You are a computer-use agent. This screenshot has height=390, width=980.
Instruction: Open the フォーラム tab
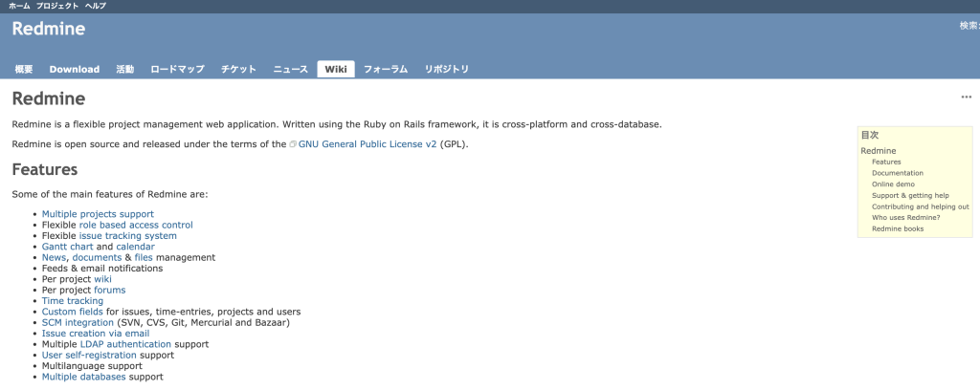click(386, 69)
